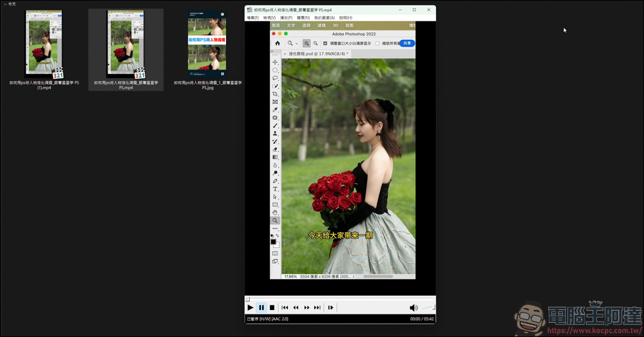Expand the Zoom tool preset dropdown arrow
This screenshot has width=644, height=337.
pyautogui.click(x=297, y=43)
